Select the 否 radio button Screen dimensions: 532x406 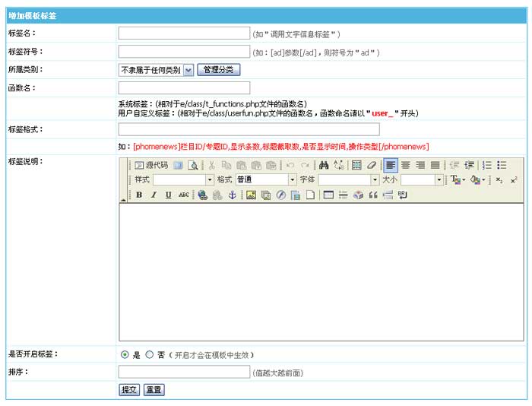(x=149, y=354)
